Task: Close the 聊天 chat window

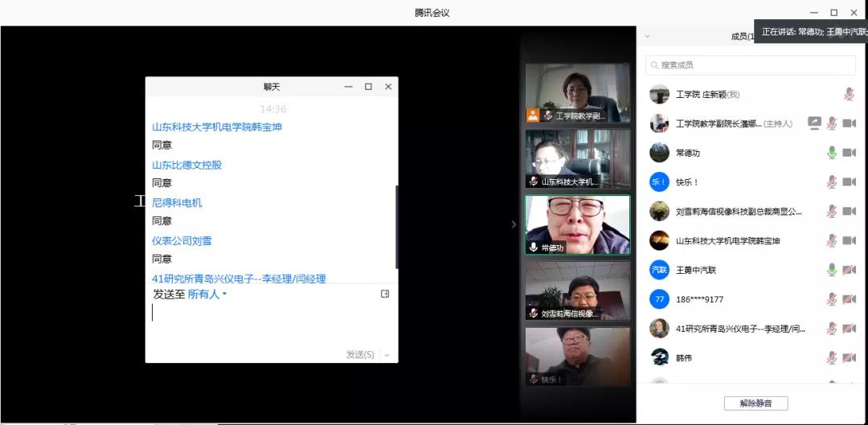Action: coord(388,86)
